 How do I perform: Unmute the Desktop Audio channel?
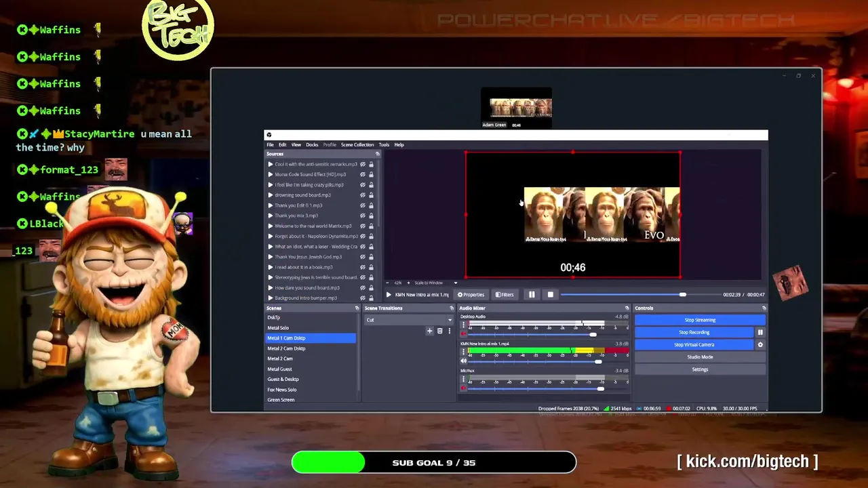pyautogui.click(x=464, y=334)
